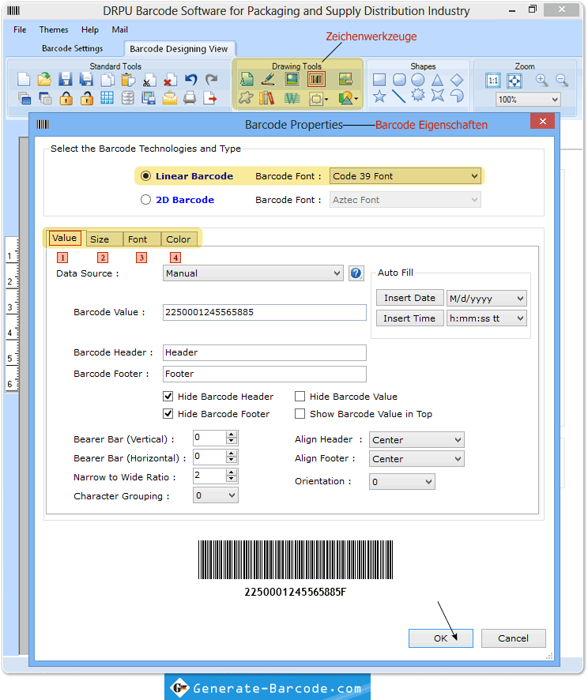Screen dimensions: 588x700
Task: Uncheck Hide Barcode Header
Action: pos(168,397)
